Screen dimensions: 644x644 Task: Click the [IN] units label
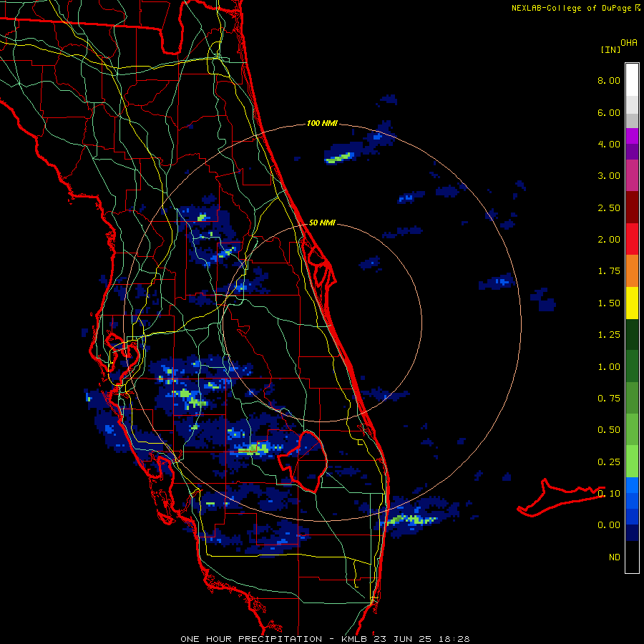[610, 49]
